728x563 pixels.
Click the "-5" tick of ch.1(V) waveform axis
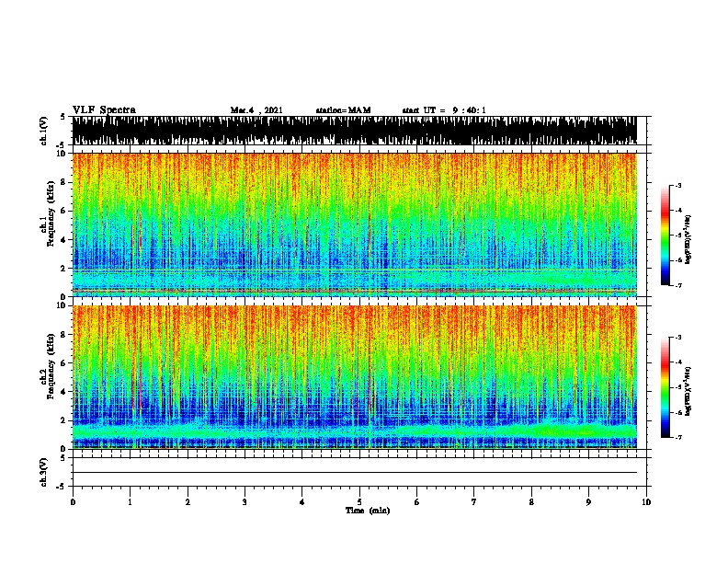[x=62, y=145]
